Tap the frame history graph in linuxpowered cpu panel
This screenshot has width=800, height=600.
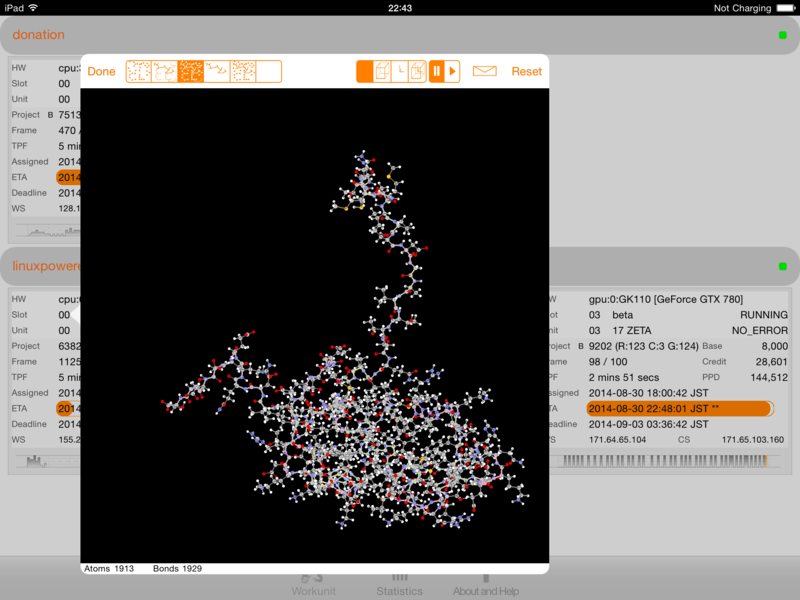[48, 461]
